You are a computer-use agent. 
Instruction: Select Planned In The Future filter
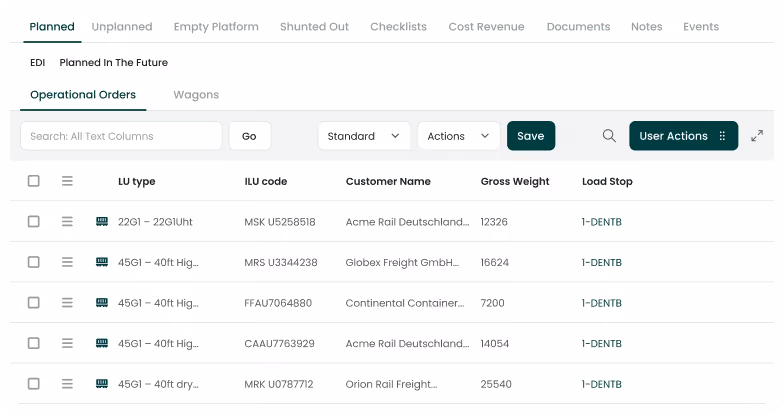[x=114, y=62]
